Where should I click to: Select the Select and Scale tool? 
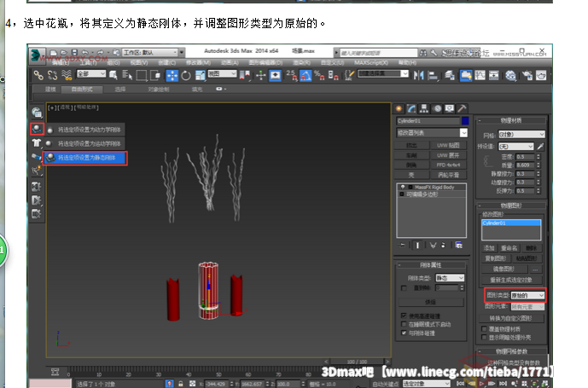pyautogui.click(x=200, y=75)
